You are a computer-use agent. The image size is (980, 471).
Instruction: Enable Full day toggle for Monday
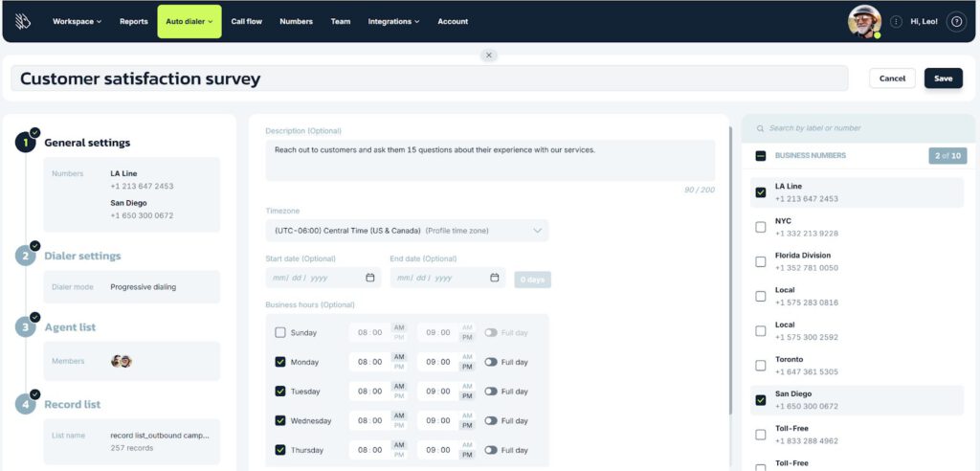[491, 362]
